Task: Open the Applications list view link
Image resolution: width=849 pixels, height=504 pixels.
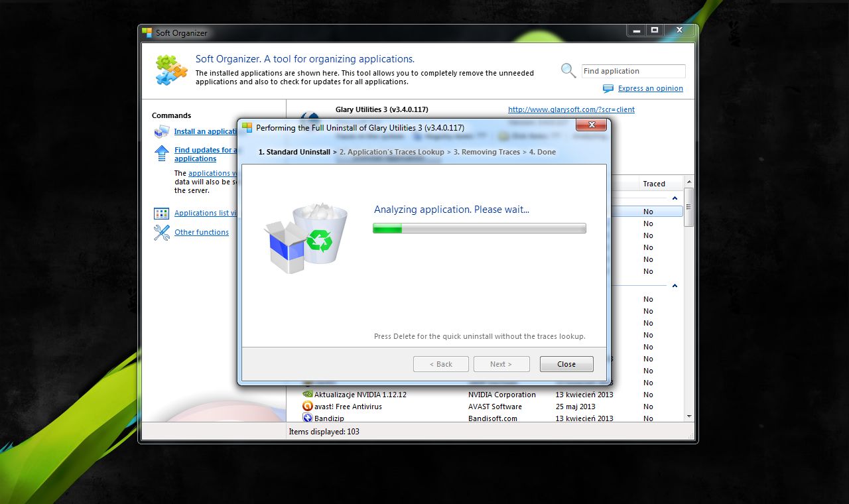Action: pyautogui.click(x=206, y=213)
